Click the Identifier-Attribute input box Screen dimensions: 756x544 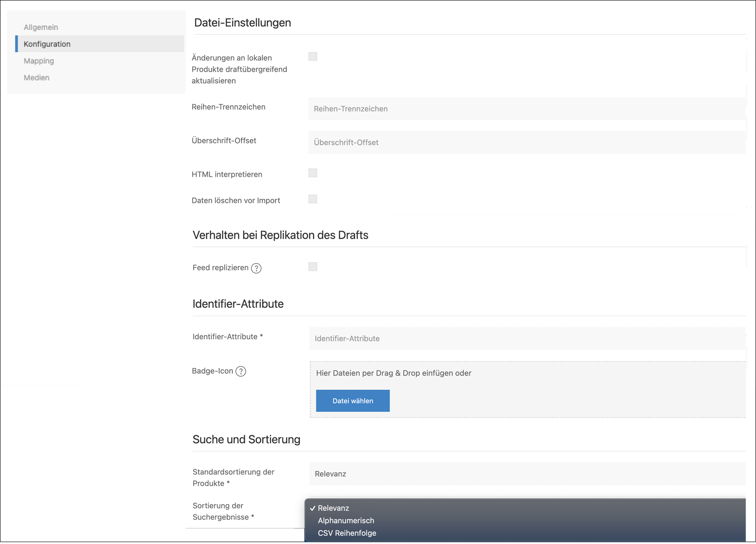click(527, 338)
